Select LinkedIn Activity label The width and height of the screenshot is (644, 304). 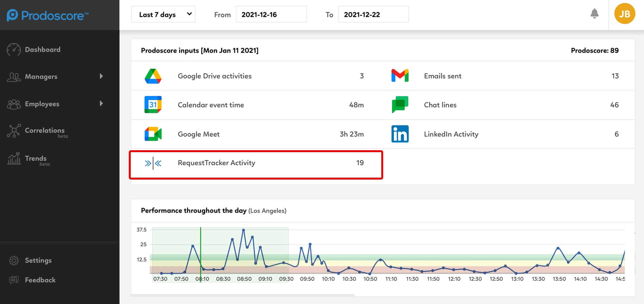[x=451, y=134]
